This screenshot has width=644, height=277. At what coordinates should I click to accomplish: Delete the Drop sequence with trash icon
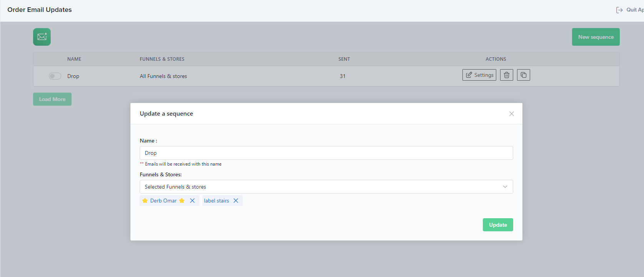pos(507,75)
